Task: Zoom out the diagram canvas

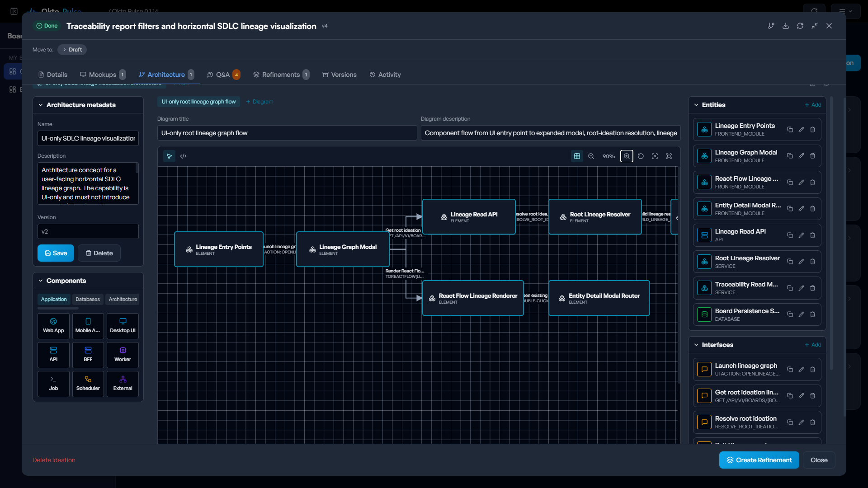Action: coord(591,156)
